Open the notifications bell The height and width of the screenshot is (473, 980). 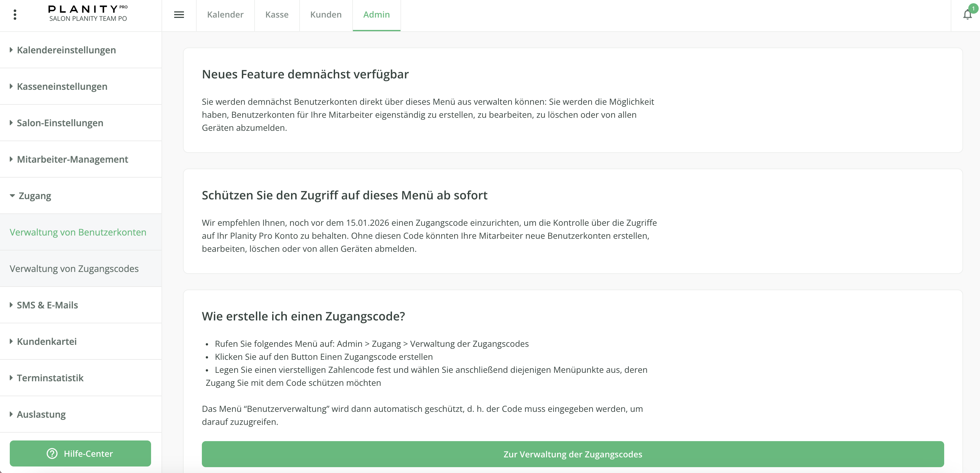[967, 15]
